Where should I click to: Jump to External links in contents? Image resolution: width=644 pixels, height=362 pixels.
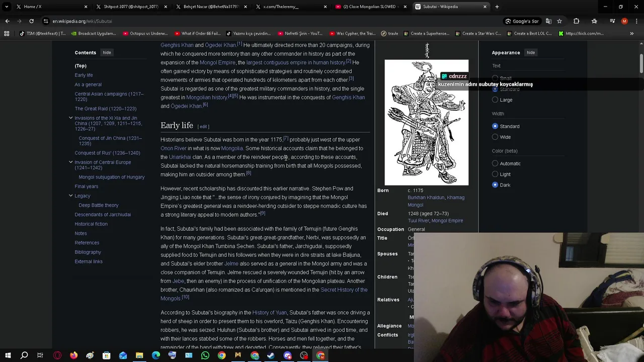[x=89, y=261]
